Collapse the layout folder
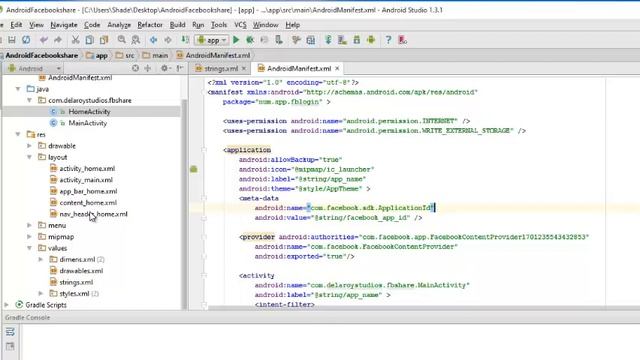This screenshot has width=640, height=360. point(29,157)
